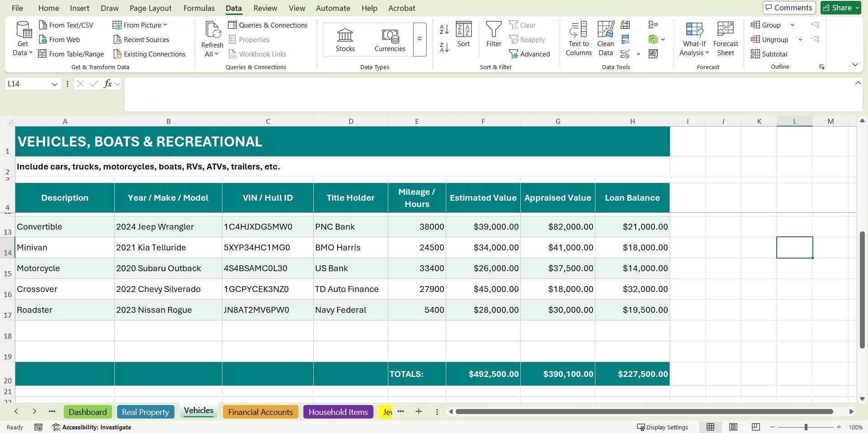868x433 pixels.
Task: Open the Consolidate tool
Action: click(x=653, y=25)
